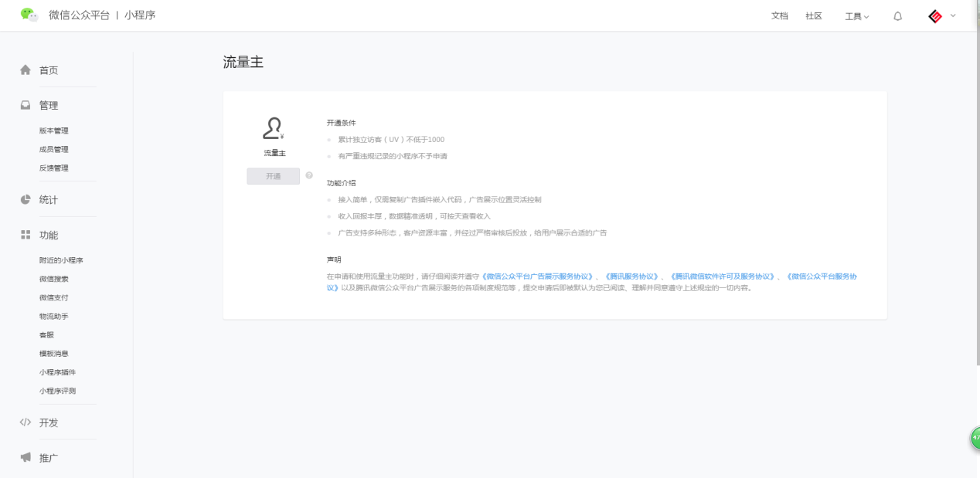This screenshot has width=980, height=478.
Task: Click the 开通条件 section heading
Action: point(342,122)
